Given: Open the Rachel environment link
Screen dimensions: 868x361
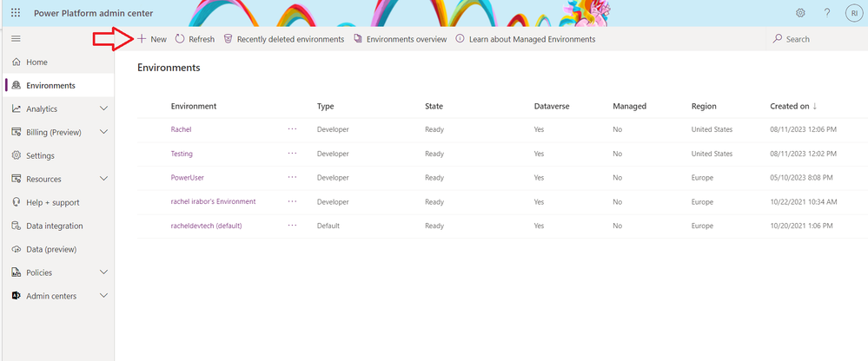Looking at the screenshot, I should point(181,129).
